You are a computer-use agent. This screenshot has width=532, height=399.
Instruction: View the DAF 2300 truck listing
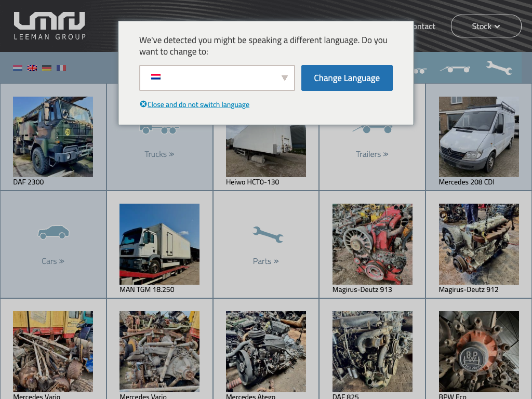(x=53, y=137)
